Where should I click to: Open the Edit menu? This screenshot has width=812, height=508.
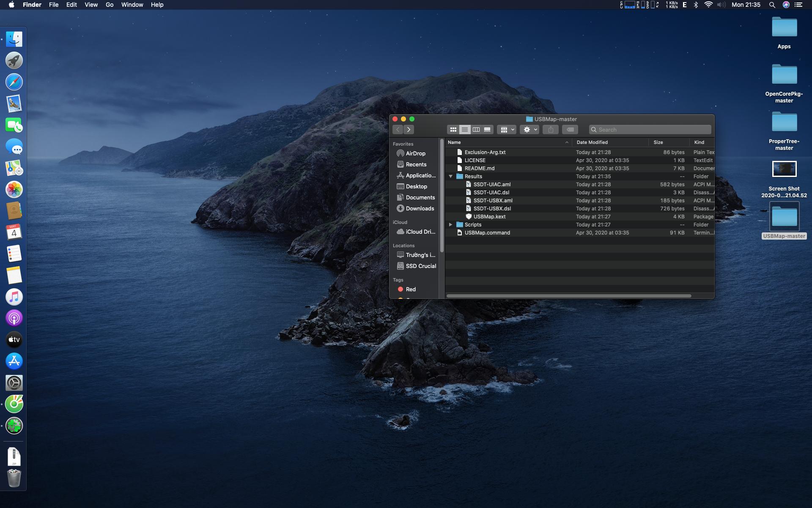click(x=71, y=5)
